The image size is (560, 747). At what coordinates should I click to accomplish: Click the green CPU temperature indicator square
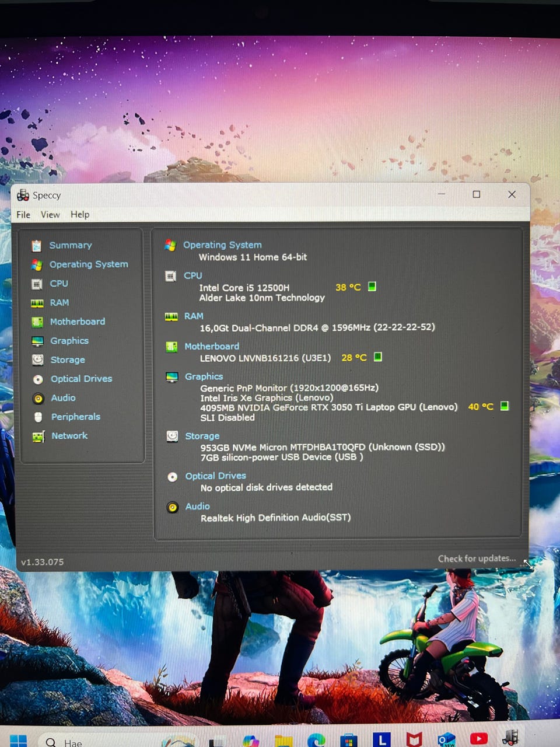click(372, 287)
